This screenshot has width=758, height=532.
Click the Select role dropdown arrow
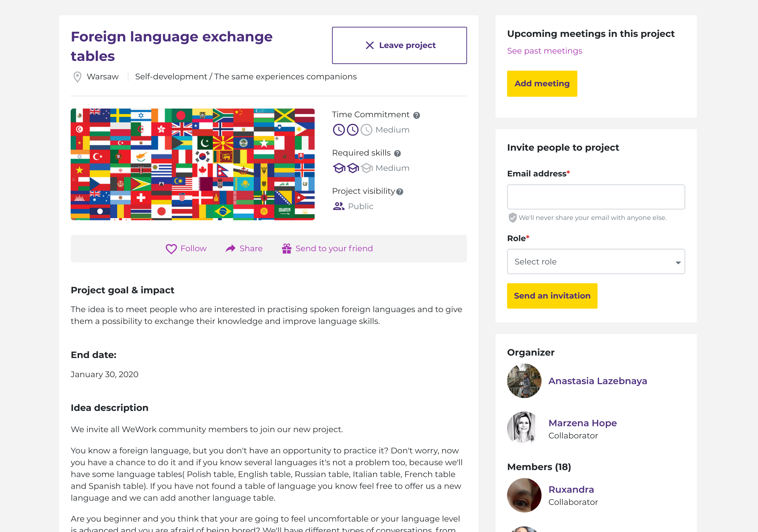[678, 263]
